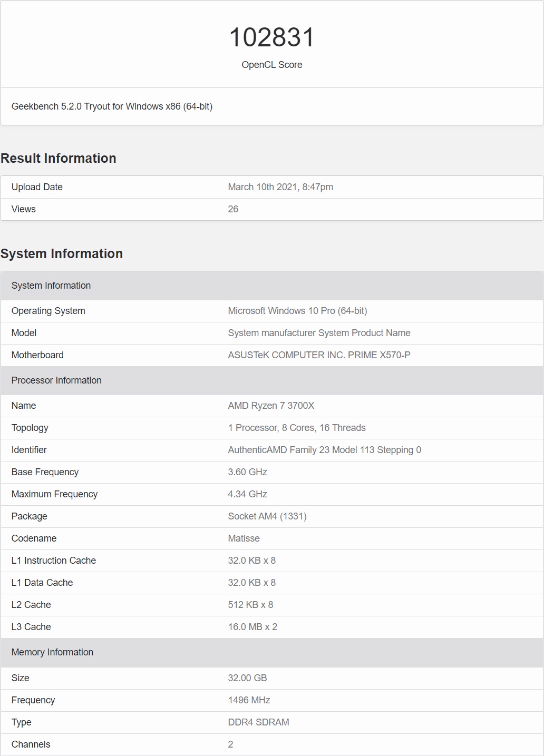Click Microsoft Windows 10 Pro operating system value
The height and width of the screenshot is (756, 544).
[x=297, y=311]
